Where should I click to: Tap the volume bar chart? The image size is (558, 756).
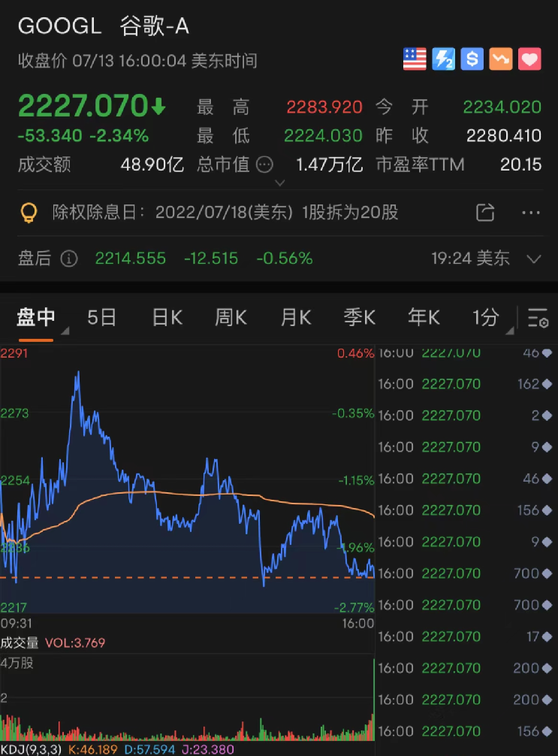click(x=187, y=697)
